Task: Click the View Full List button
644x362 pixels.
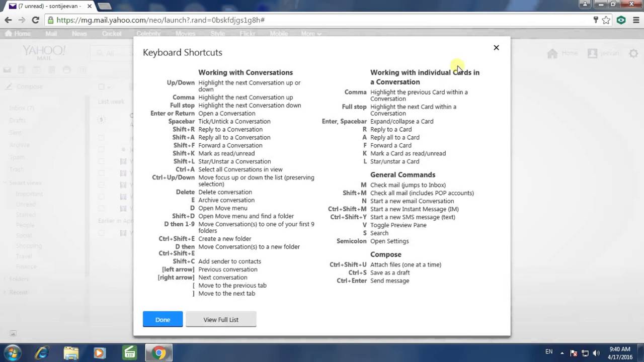Action: coord(221,319)
